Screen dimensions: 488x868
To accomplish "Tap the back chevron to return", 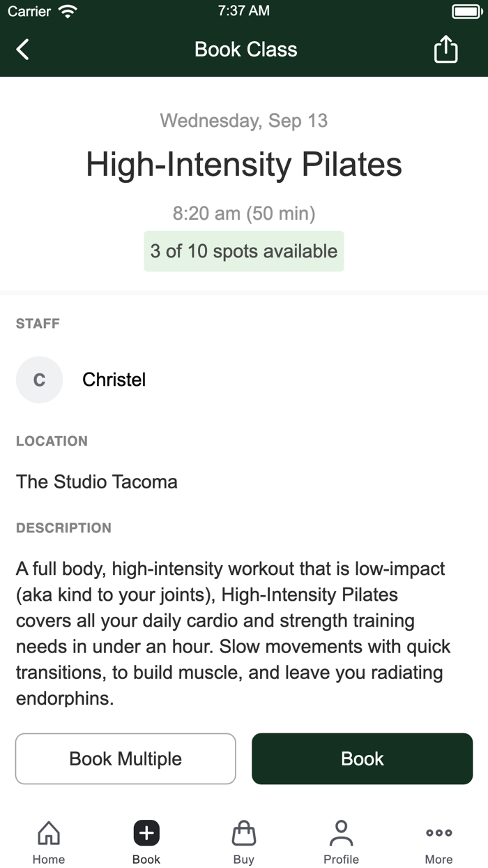I will click(21, 49).
